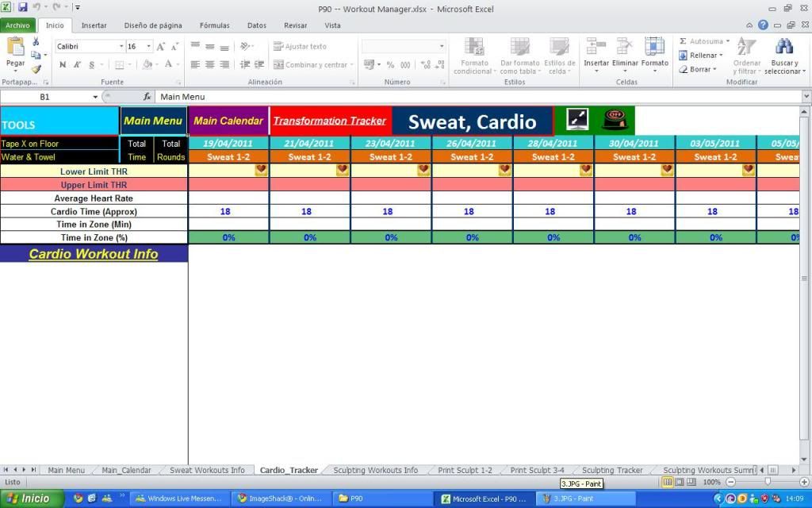This screenshot has height=508, width=812.
Task: Toggle Underline (S) formatting
Action: [92, 65]
